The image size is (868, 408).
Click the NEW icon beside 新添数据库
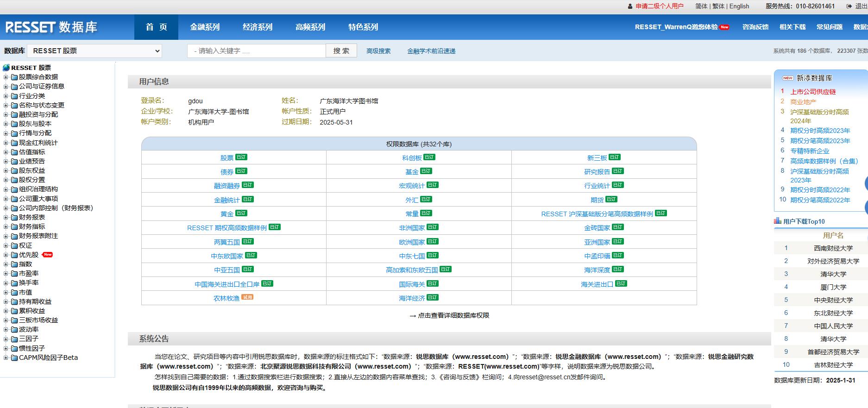[x=788, y=78]
